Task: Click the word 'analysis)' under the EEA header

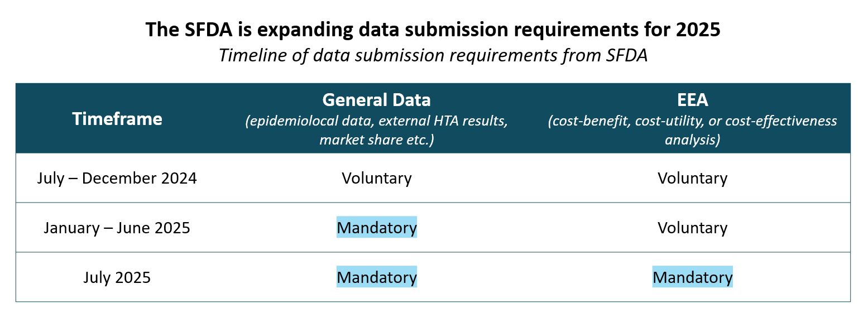Action: click(x=692, y=140)
